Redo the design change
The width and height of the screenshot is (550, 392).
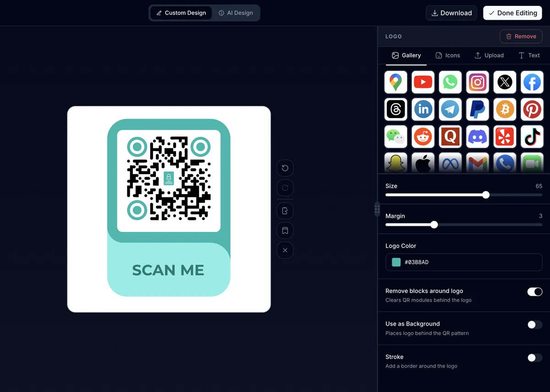pos(285,188)
